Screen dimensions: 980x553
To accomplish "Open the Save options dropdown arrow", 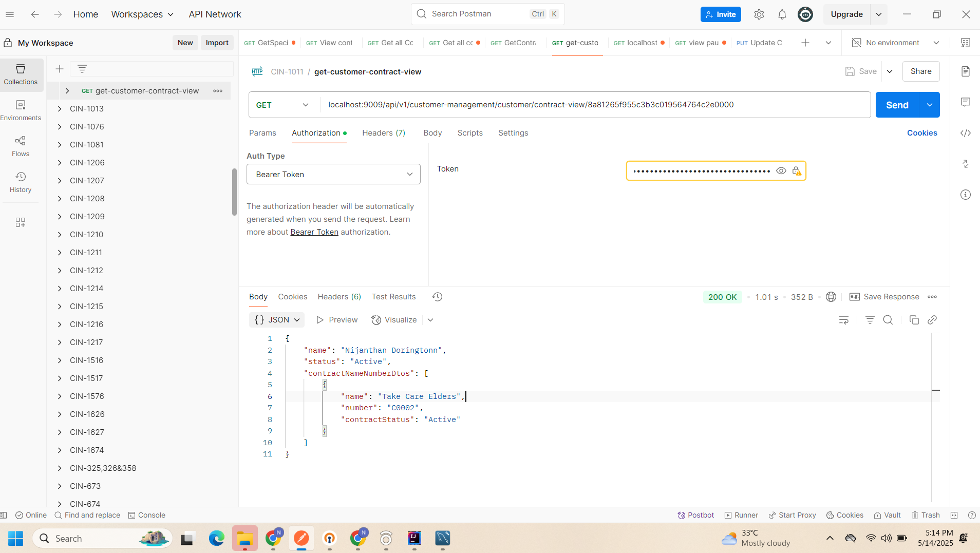I will tap(890, 71).
